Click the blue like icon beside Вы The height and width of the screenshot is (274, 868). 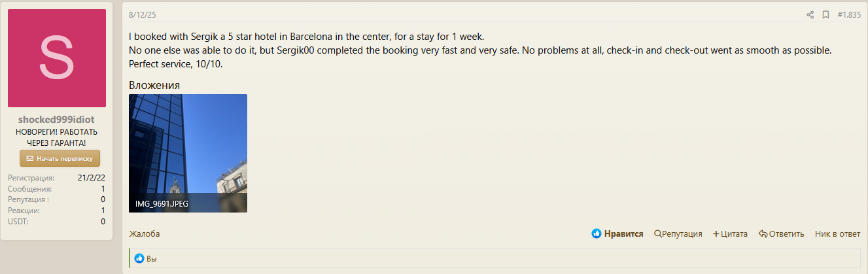click(x=139, y=258)
